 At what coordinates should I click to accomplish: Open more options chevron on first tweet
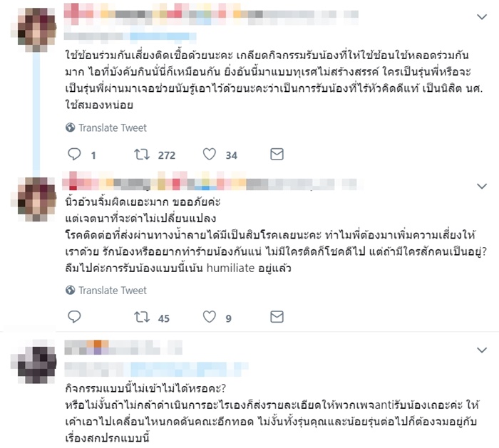(482, 17)
